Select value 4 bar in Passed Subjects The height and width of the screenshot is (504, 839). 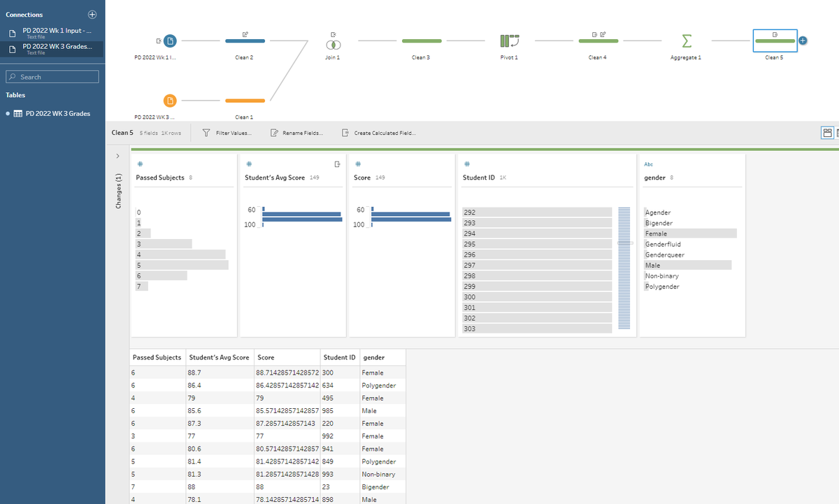[180, 254]
